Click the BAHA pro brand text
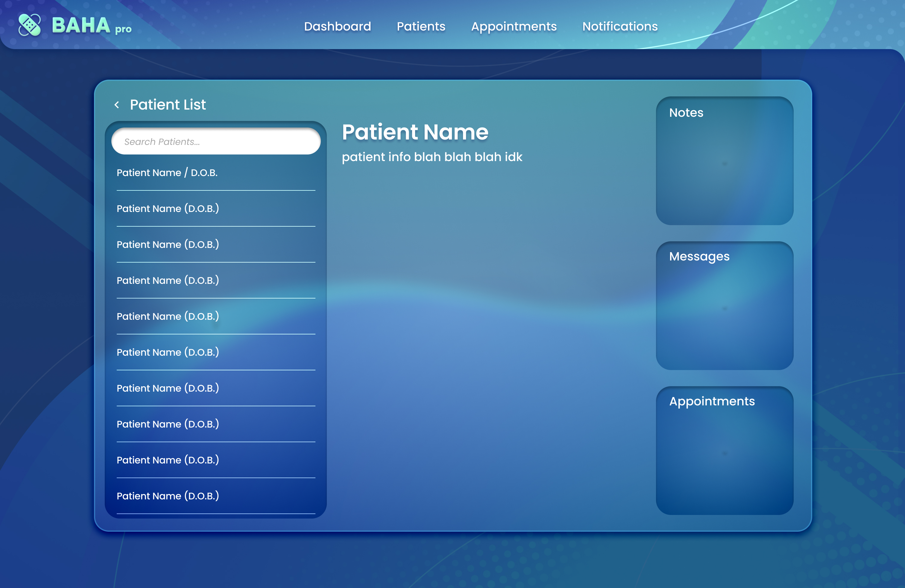This screenshot has height=588, width=905. point(91,25)
